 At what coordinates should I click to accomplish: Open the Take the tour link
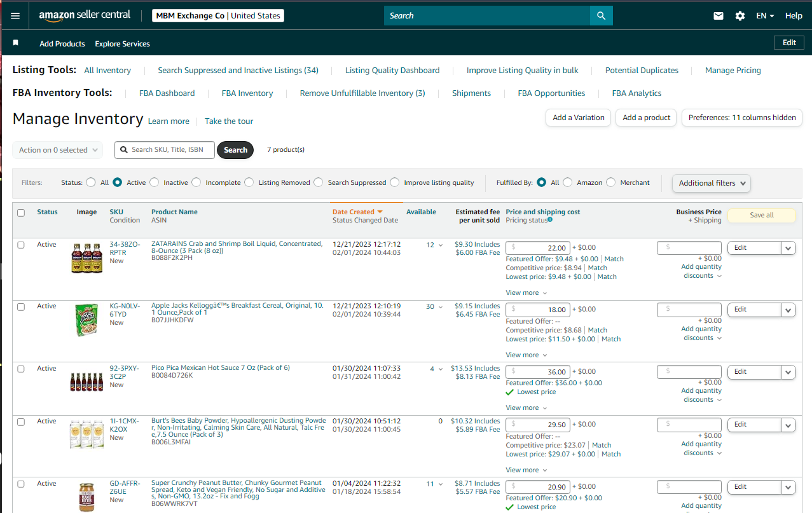coord(229,121)
